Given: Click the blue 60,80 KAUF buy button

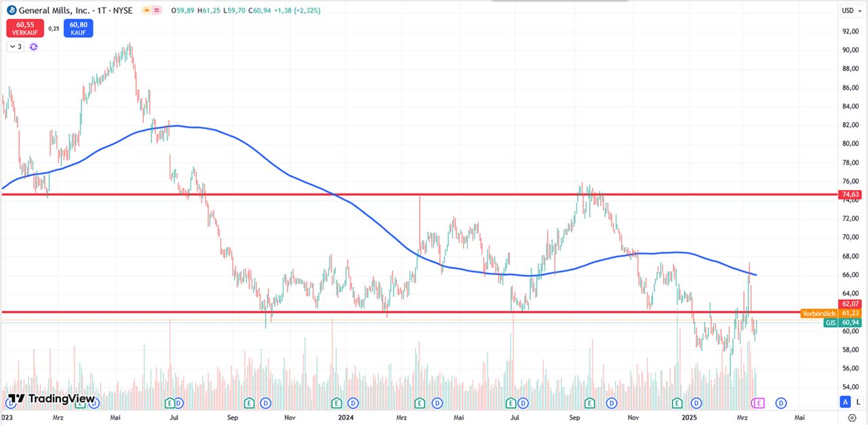Looking at the screenshot, I should click(x=79, y=29).
